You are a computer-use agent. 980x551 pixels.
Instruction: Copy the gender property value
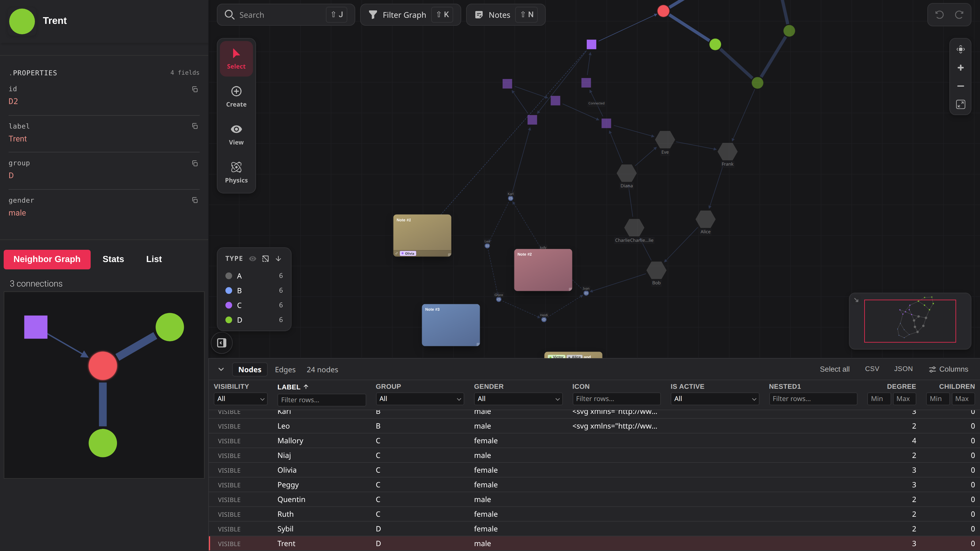195,200
